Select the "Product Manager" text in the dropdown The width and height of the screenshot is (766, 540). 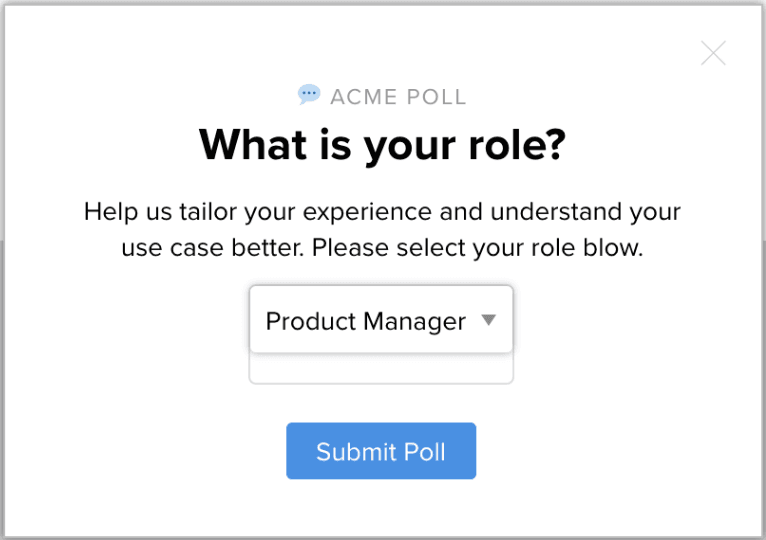pyautogui.click(x=365, y=321)
